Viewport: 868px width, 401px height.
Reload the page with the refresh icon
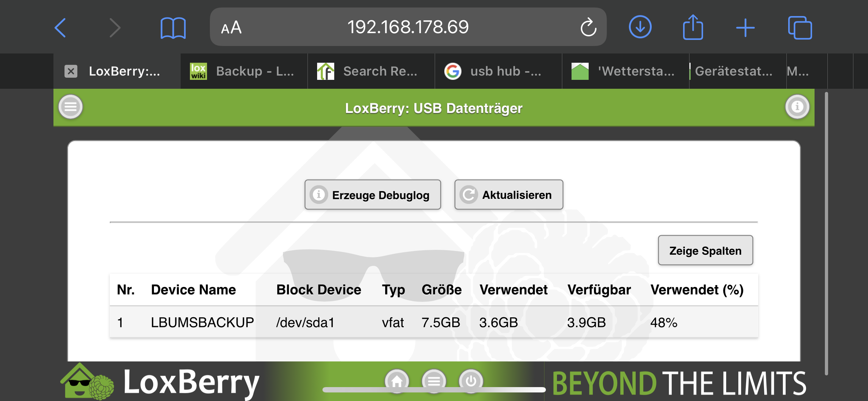click(588, 27)
